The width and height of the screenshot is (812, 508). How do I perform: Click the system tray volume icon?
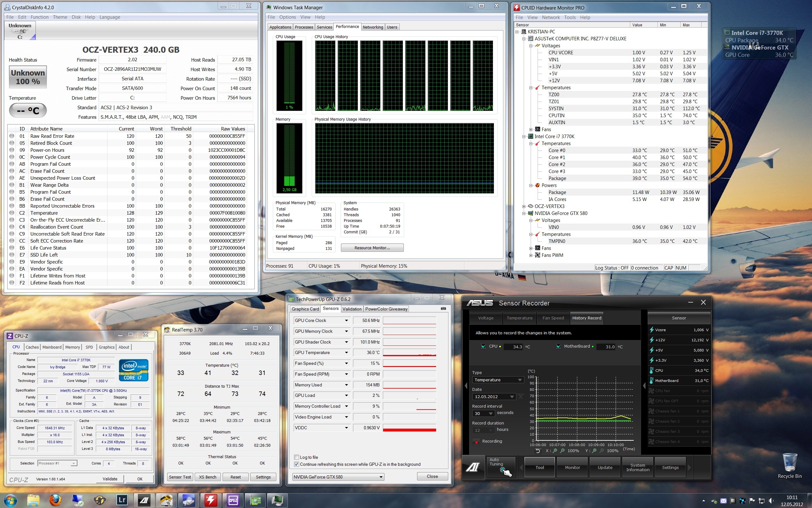[x=771, y=501]
